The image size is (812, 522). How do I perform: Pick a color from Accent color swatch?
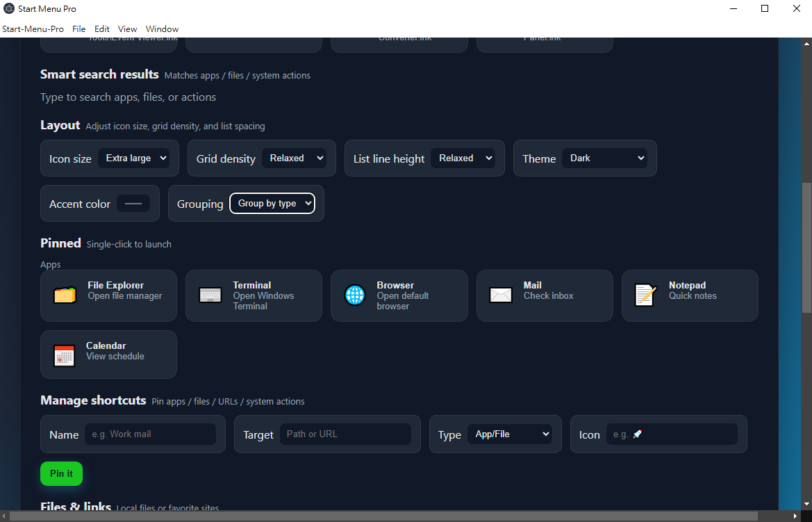click(133, 204)
